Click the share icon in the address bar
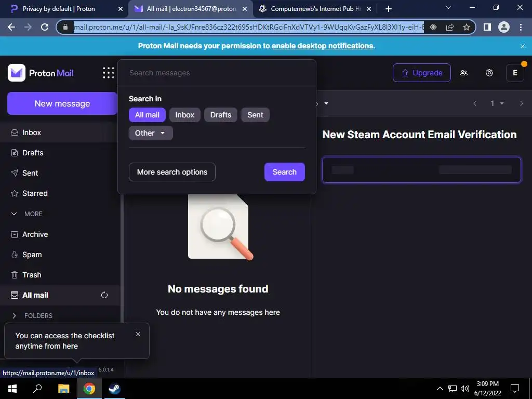This screenshot has width=532, height=399. tap(450, 27)
